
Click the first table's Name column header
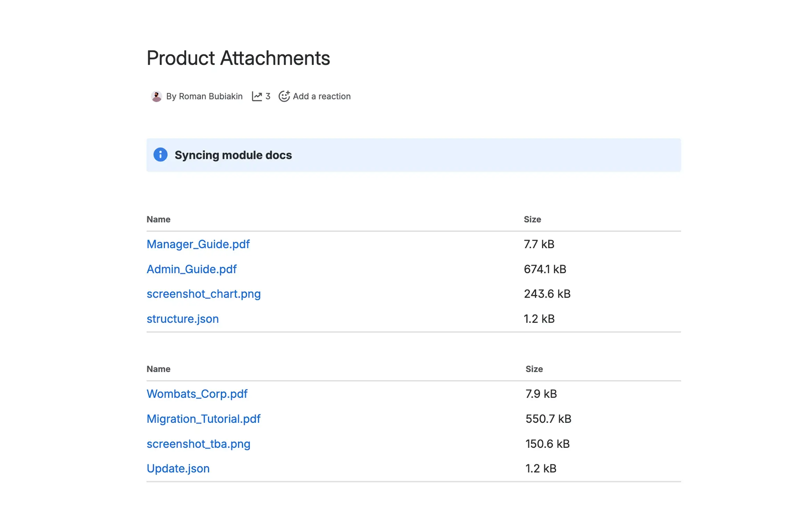pos(159,219)
